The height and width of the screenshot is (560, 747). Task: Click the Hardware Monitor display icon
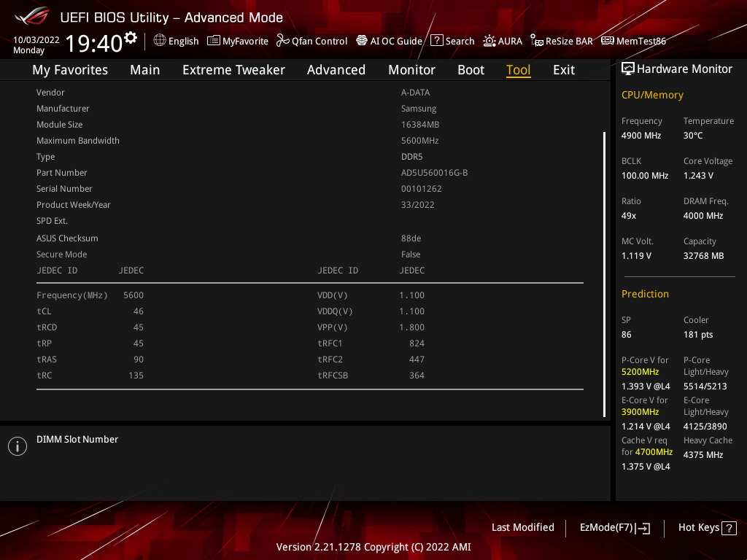(x=628, y=69)
